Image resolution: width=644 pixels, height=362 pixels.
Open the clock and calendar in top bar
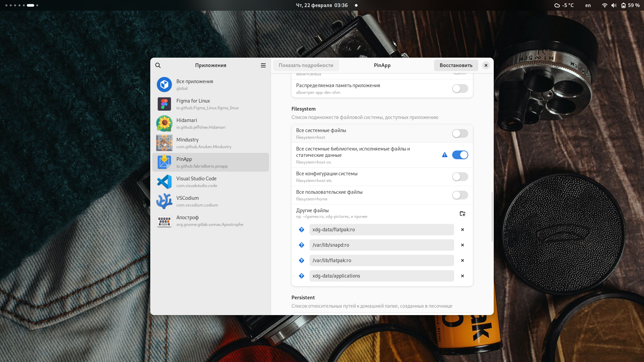pyautogui.click(x=322, y=5)
